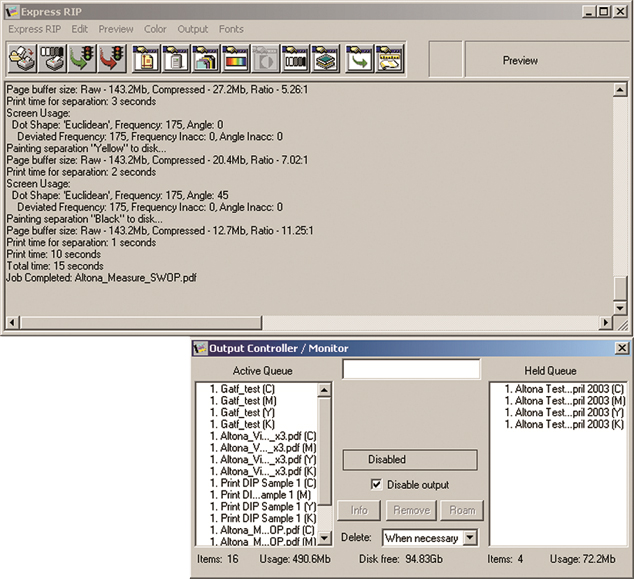This screenshot has height=579, width=634.
Task: Click the text field above Disabled status
Action: (x=409, y=369)
